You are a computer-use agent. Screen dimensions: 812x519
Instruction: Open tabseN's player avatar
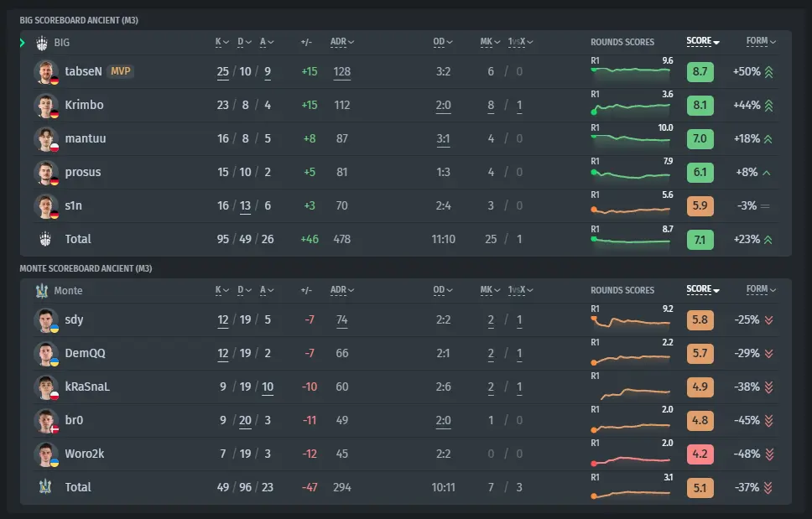click(46, 72)
